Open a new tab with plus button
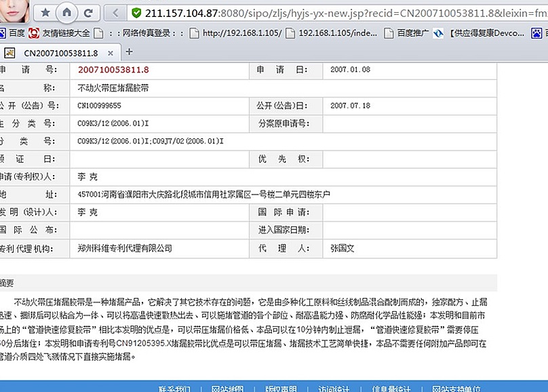The image size is (548, 392). (129, 52)
